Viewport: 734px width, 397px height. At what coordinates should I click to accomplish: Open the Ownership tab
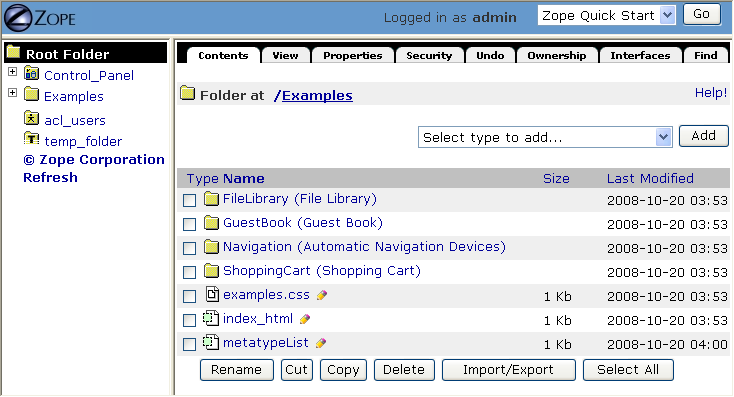pyautogui.click(x=557, y=55)
